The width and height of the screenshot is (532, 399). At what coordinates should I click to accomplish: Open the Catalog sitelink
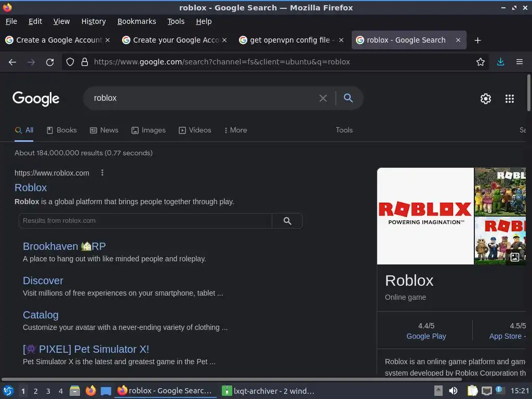[41, 315]
